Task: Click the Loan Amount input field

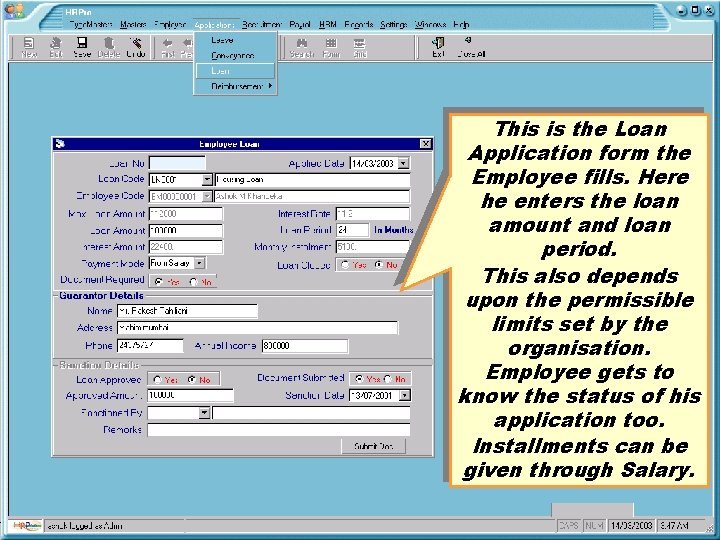Action: pyautogui.click(x=186, y=231)
